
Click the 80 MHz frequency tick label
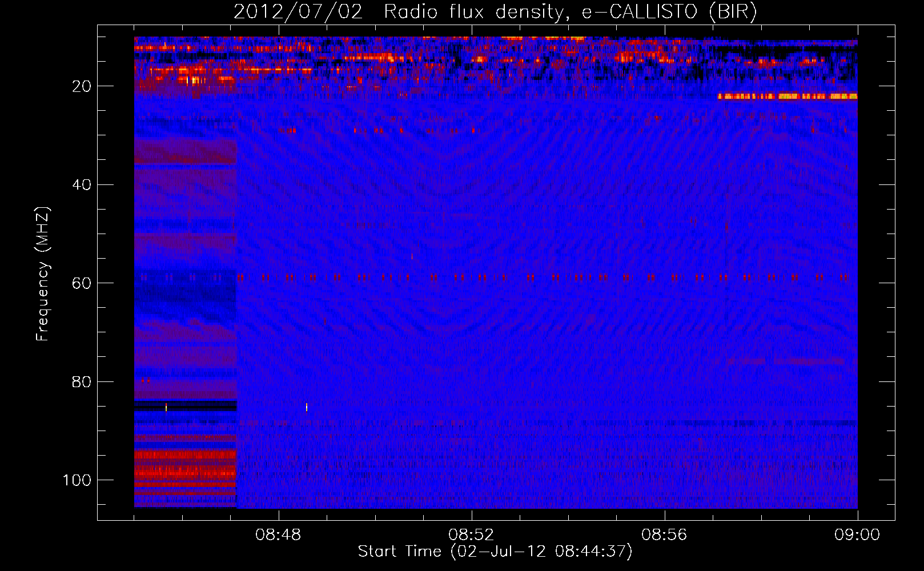(x=82, y=382)
